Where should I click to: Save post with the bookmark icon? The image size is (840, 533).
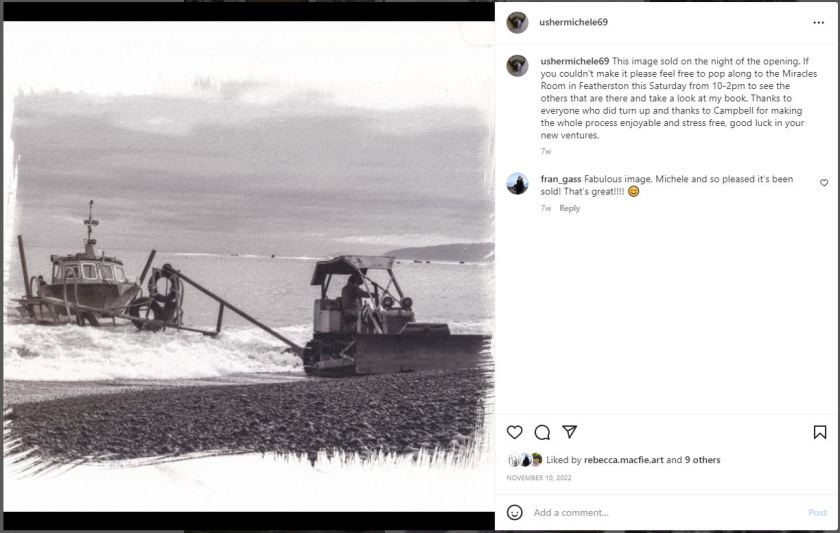click(820, 432)
